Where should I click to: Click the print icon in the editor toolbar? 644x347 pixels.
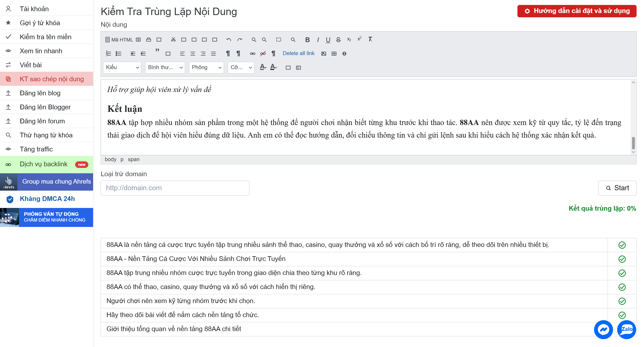[148, 39]
